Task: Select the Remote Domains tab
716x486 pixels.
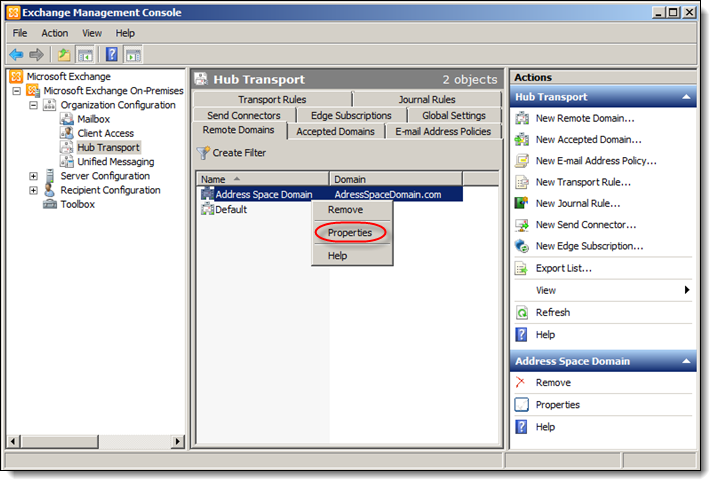Action: (x=239, y=130)
